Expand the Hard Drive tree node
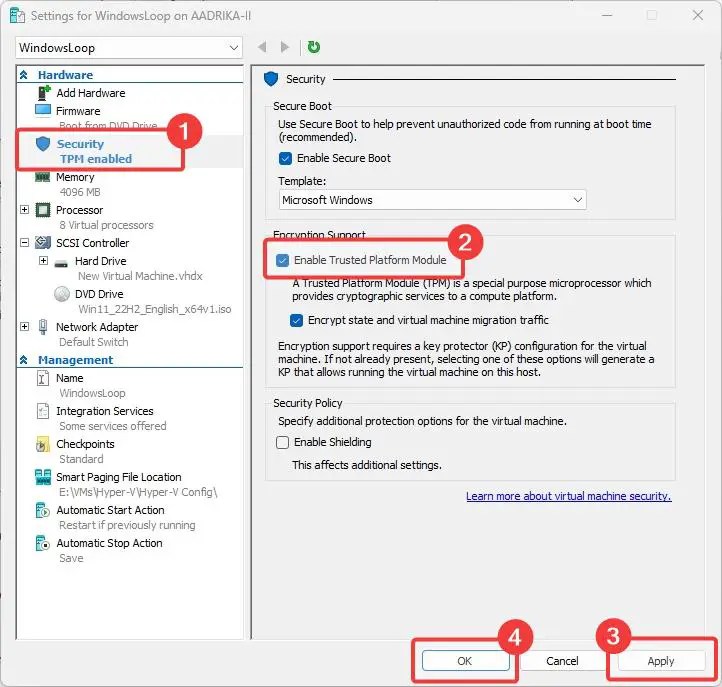Screen dimensions: 722x687 point(43,261)
